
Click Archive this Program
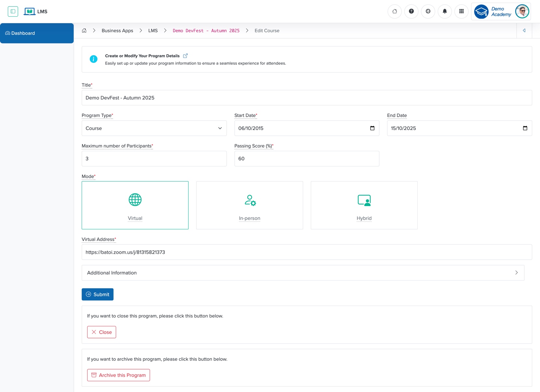click(x=118, y=375)
